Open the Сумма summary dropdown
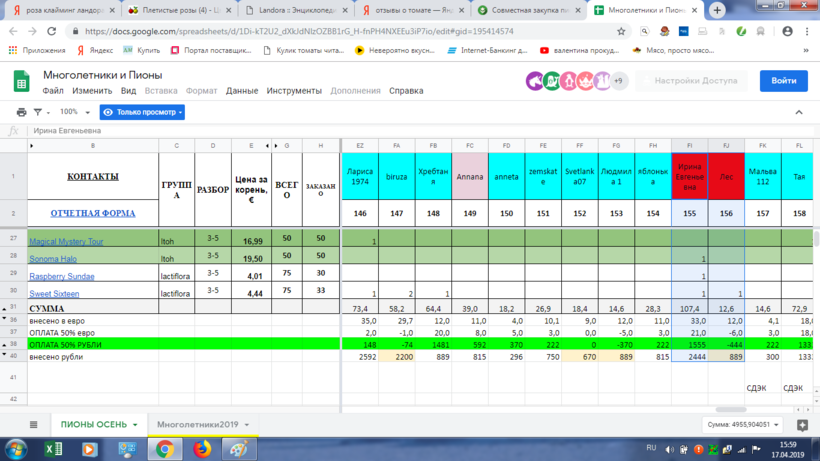 [x=743, y=425]
